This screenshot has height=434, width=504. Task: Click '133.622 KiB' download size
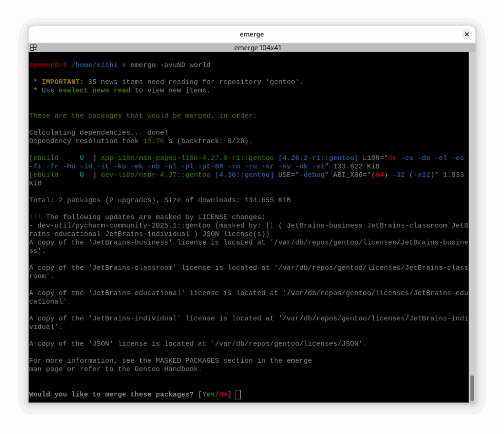356,166
